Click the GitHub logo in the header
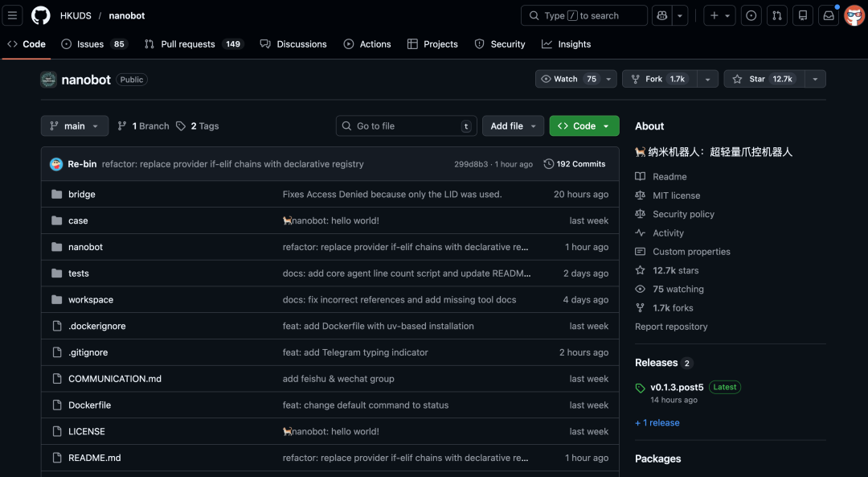The height and width of the screenshot is (477, 868). [x=39, y=15]
